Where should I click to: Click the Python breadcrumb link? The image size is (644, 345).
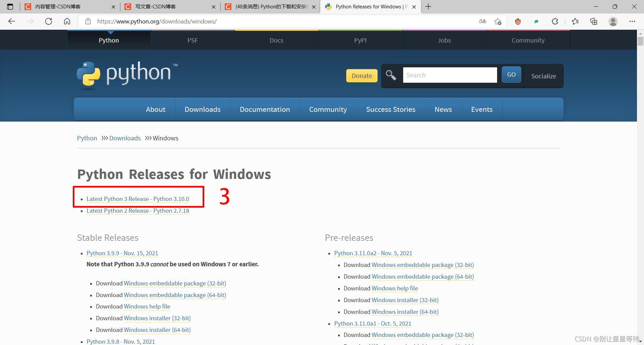87,138
